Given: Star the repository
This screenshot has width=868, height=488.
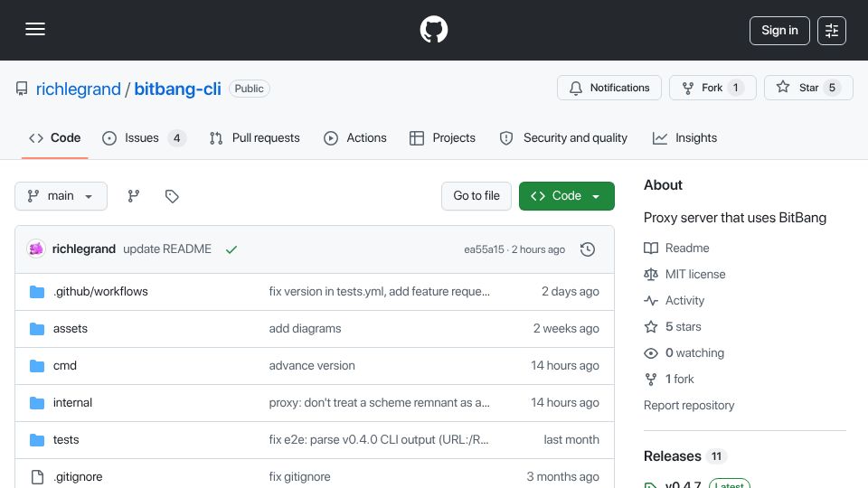Looking at the screenshot, I should [808, 88].
